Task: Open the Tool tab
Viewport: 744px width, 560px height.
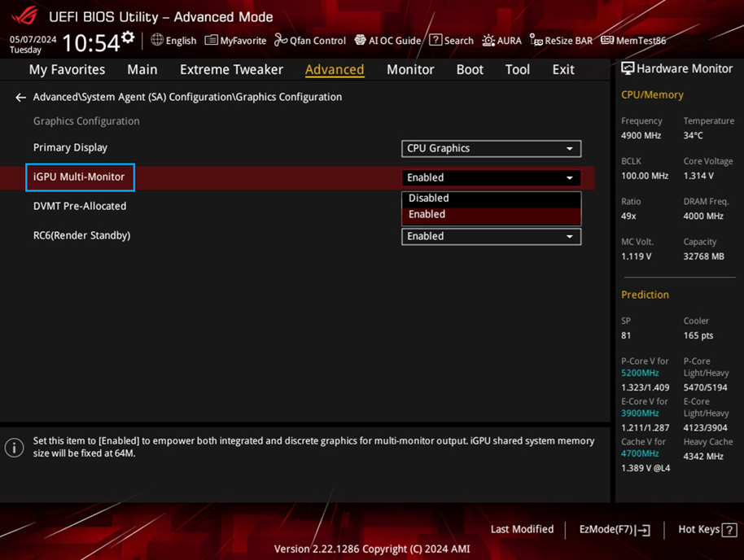Action: click(517, 70)
